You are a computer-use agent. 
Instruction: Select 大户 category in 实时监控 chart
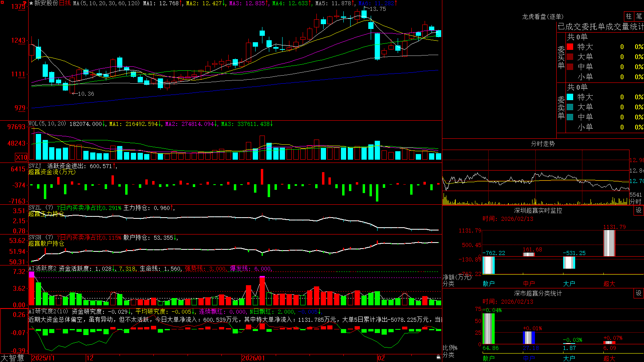[569, 284]
